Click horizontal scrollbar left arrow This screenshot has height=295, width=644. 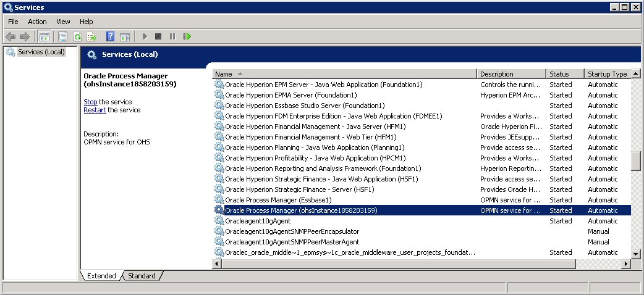point(217,264)
